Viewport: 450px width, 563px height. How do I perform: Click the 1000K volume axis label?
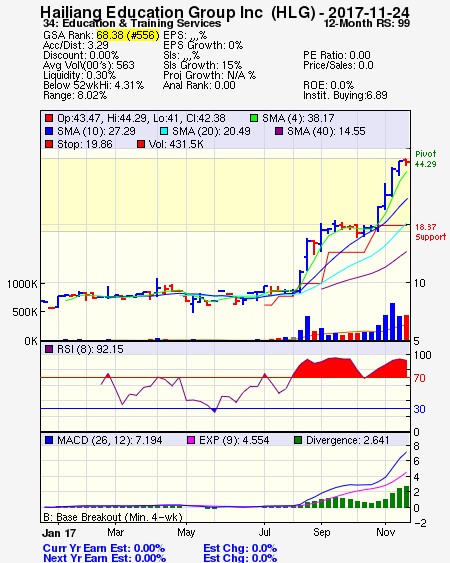22,284
